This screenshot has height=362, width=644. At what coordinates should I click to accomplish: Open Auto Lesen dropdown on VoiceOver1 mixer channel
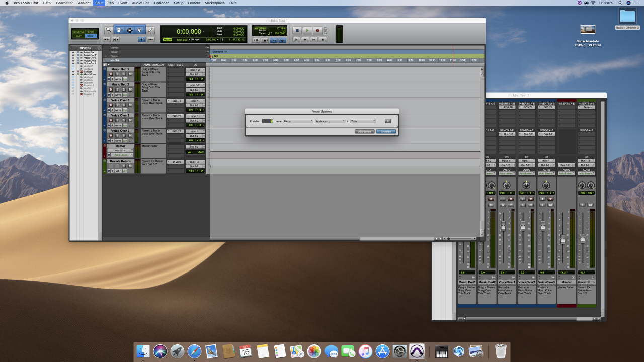coord(506,173)
